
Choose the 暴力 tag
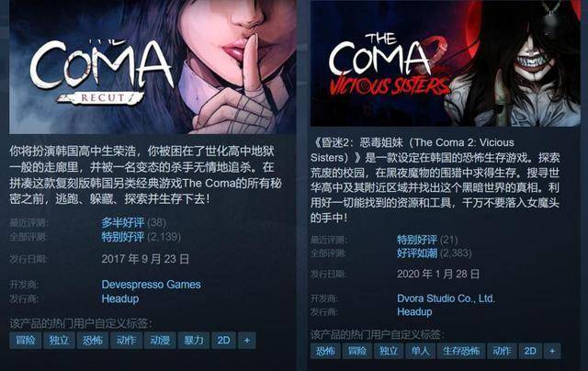[x=194, y=341]
